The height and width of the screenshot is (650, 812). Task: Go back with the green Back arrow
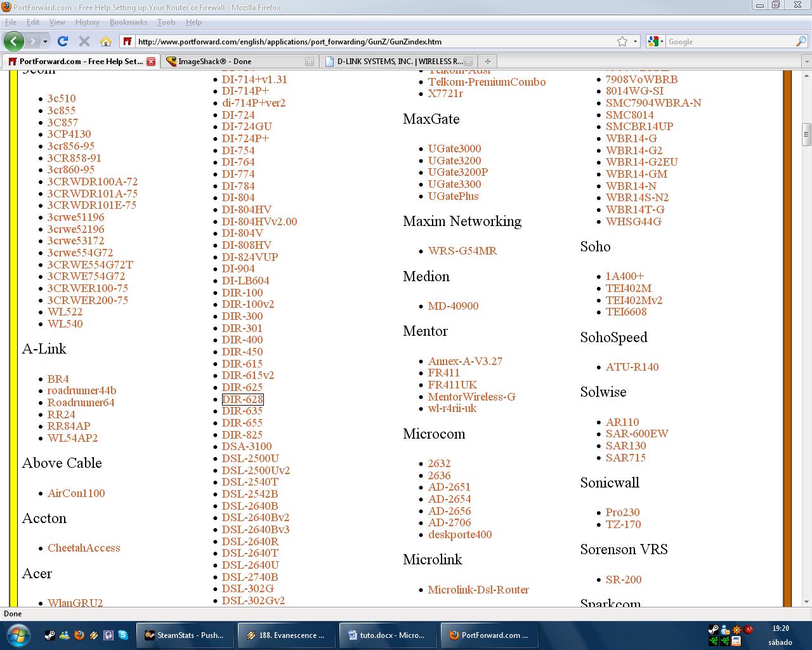click(x=13, y=41)
